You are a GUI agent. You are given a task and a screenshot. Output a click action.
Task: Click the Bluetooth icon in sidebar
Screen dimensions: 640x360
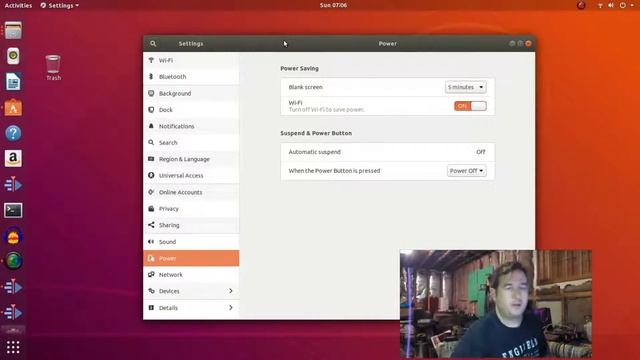point(151,77)
